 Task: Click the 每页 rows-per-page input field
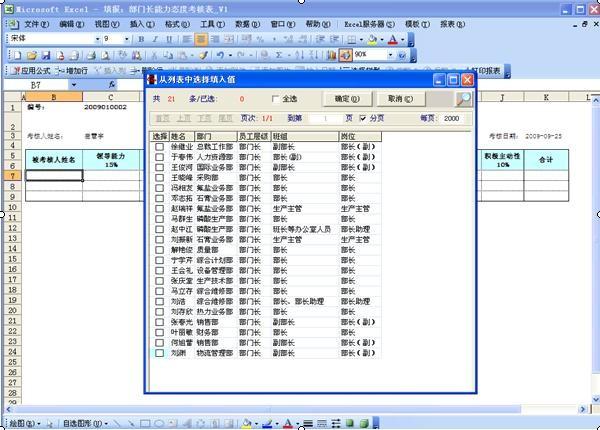pos(454,119)
